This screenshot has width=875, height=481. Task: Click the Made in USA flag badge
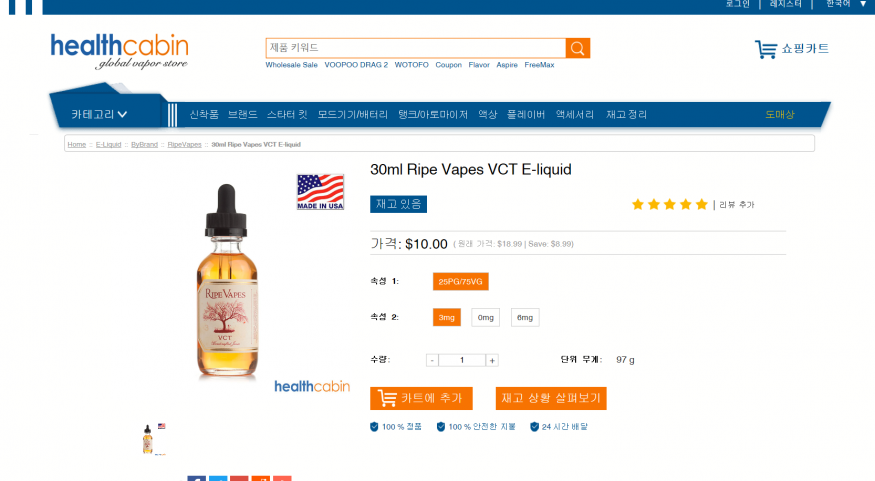320,191
